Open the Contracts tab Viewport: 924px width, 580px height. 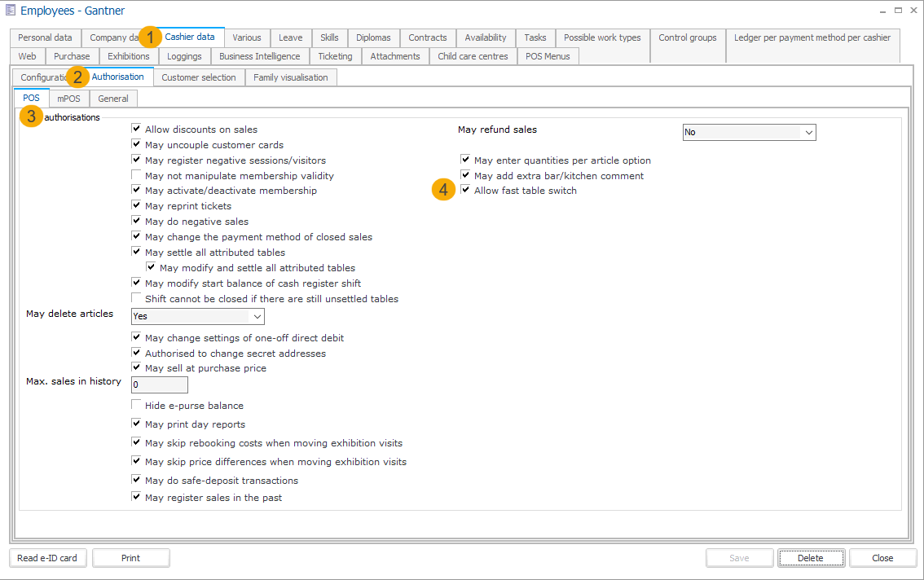point(427,37)
